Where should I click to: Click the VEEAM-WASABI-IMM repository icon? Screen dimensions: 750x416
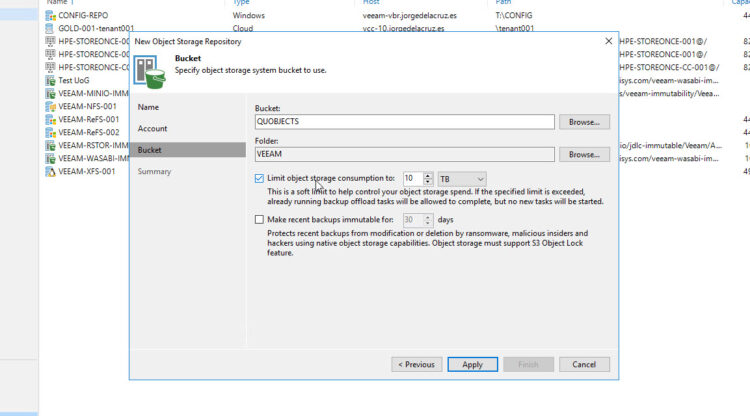[x=50, y=158]
